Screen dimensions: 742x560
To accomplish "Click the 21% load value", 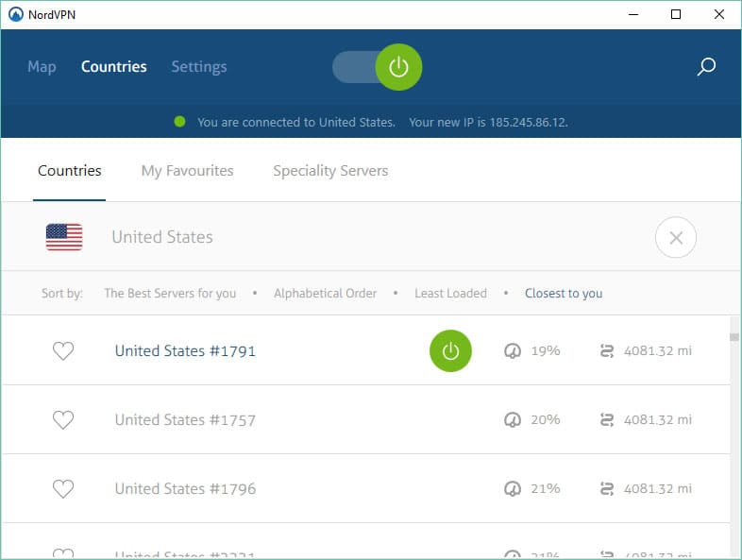I will pyautogui.click(x=545, y=488).
